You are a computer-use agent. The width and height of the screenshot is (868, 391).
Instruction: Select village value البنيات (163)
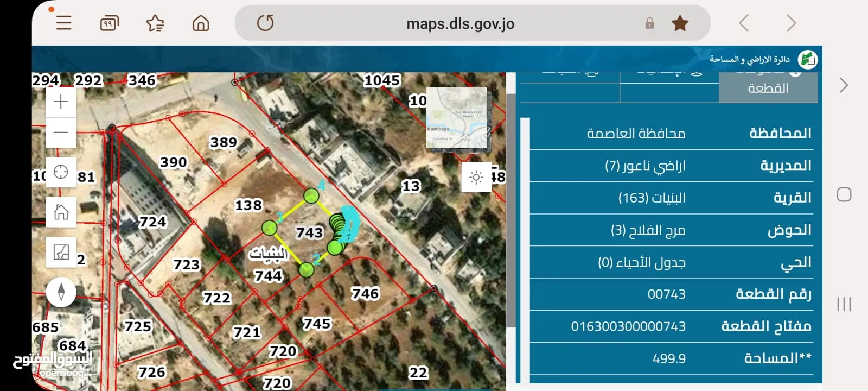(652, 198)
